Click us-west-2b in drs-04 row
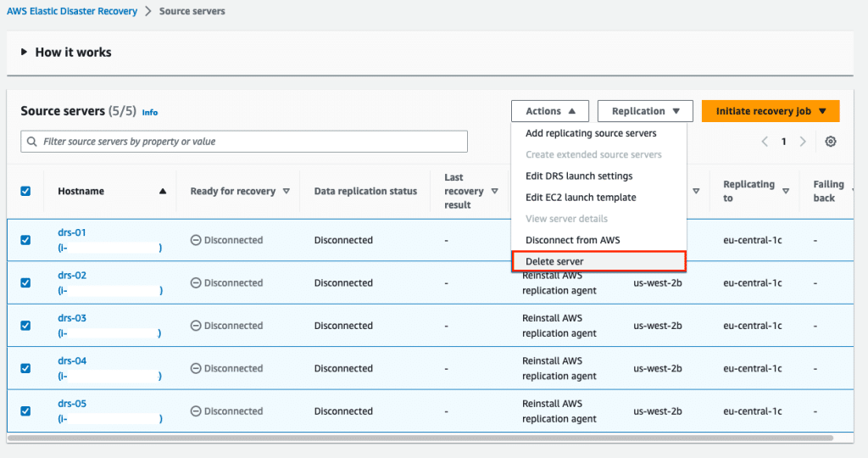The width and height of the screenshot is (868, 458). pos(658,368)
